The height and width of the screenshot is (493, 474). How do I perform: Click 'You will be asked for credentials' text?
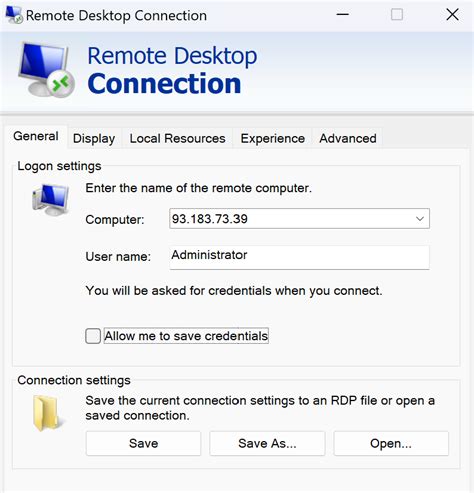click(234, 291)
